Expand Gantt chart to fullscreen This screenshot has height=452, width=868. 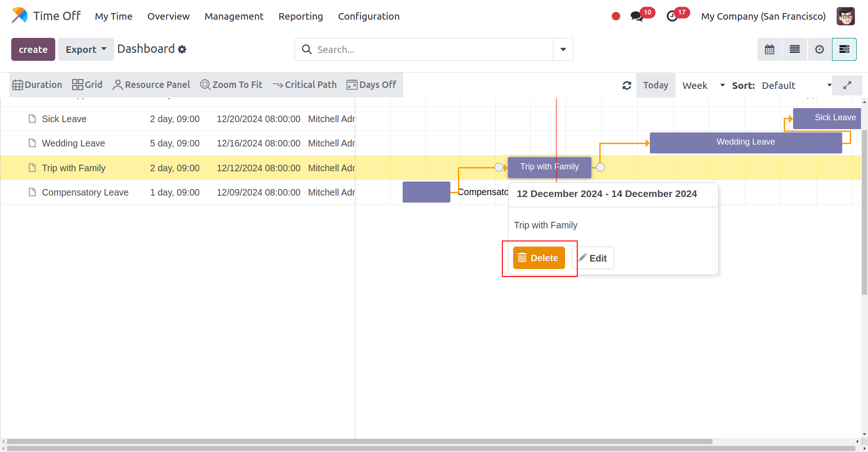[847, 86]
